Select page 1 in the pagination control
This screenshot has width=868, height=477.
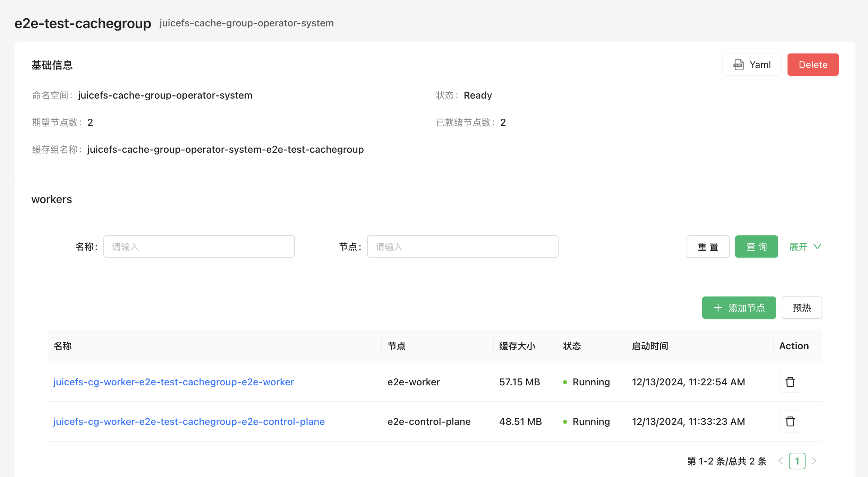(x=797, y=461)
